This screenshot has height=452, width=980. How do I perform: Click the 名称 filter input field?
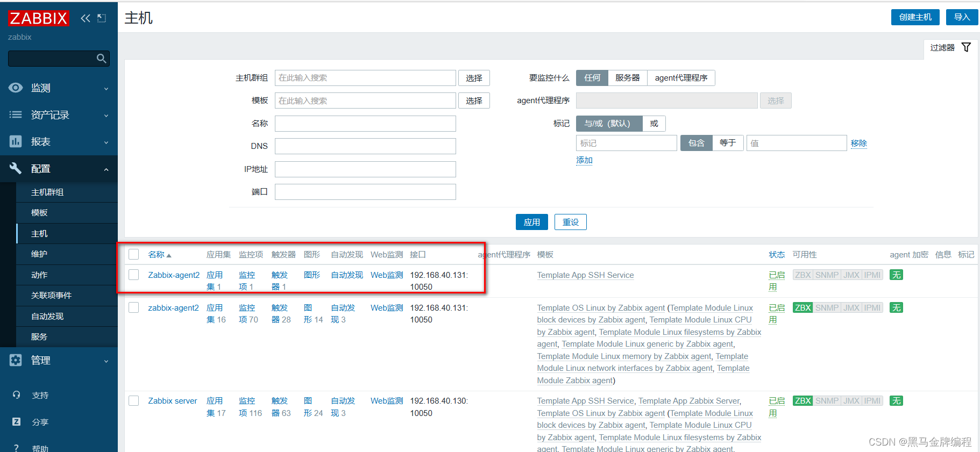(365, 124)
